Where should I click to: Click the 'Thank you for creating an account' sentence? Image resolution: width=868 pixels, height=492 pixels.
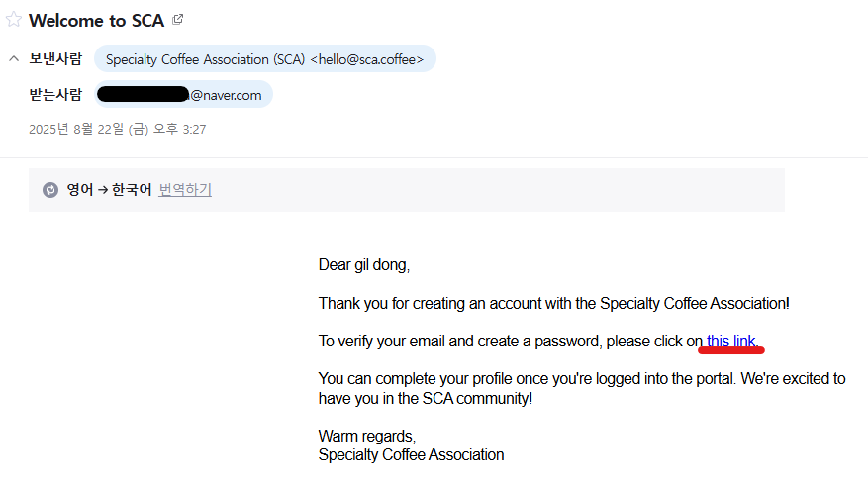553,303
